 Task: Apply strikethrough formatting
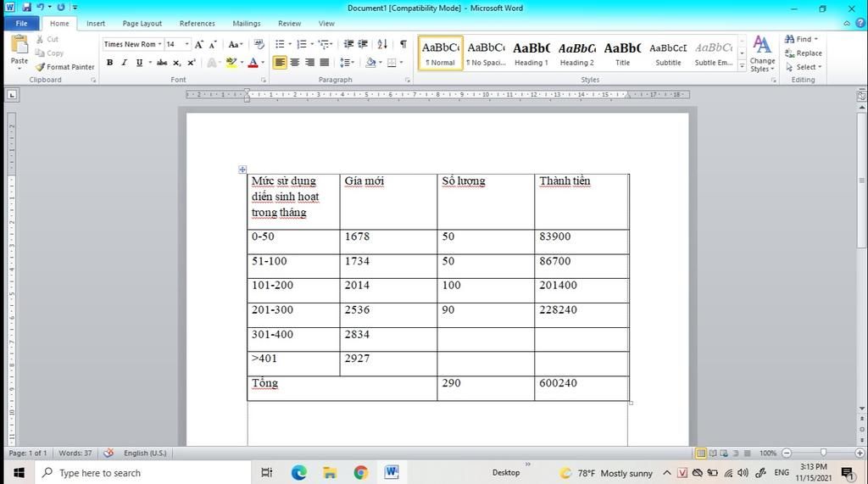coord(162,63)
